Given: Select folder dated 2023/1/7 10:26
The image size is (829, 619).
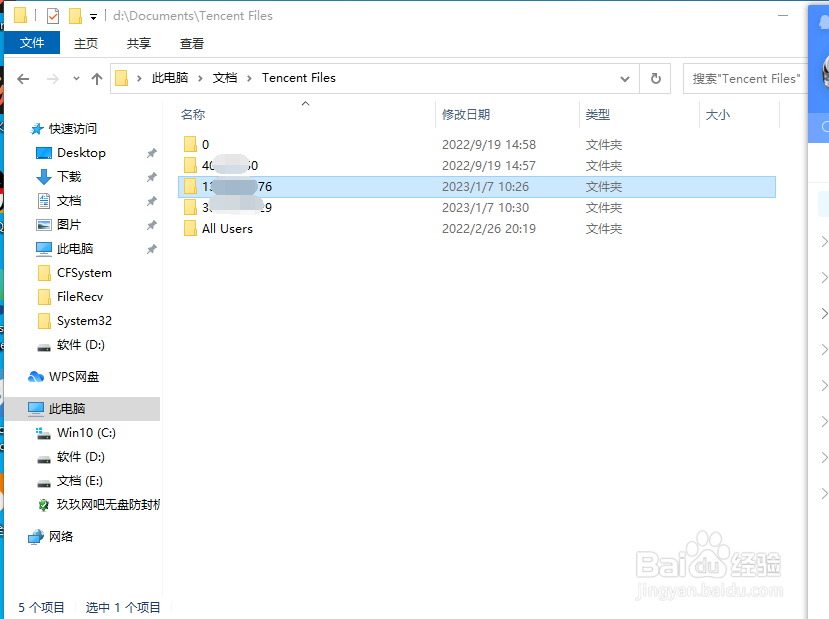Looking at the screenshot, I should point(477,187).
